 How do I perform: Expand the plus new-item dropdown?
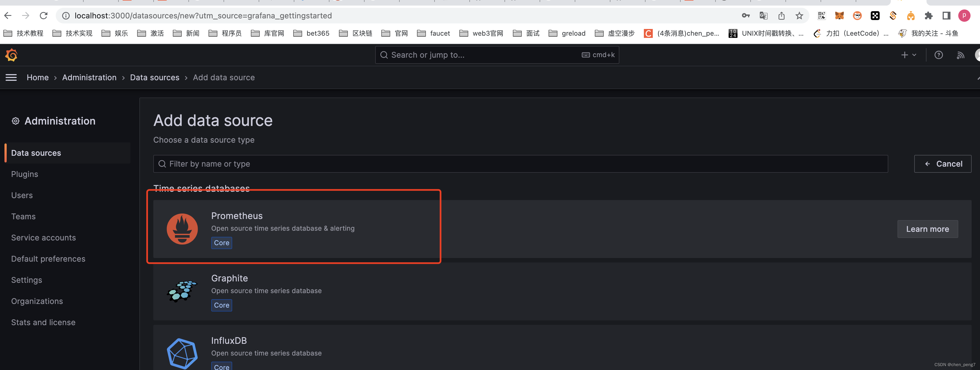click(908, 55)
